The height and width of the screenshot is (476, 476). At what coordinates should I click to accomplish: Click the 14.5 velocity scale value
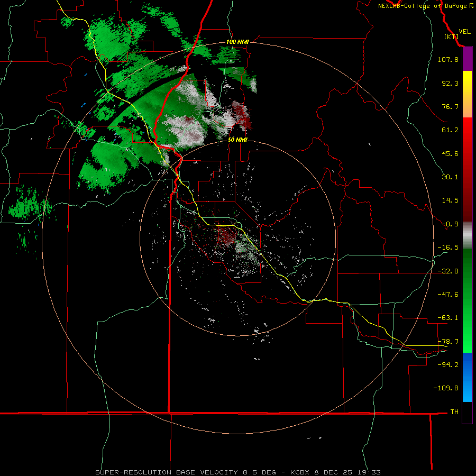[x=450, y=200]
